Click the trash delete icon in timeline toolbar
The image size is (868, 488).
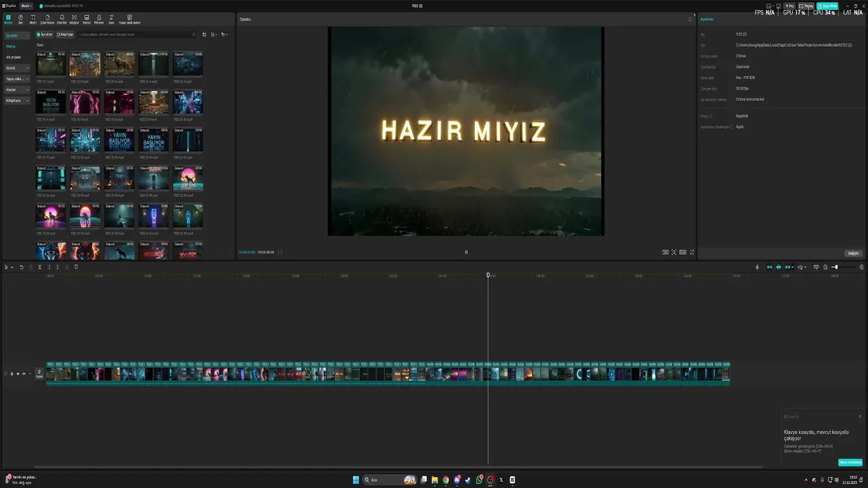(x=66, y=267)
